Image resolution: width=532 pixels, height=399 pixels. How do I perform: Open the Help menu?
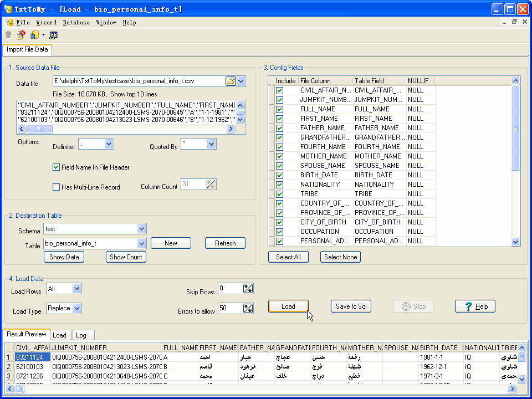129,22
